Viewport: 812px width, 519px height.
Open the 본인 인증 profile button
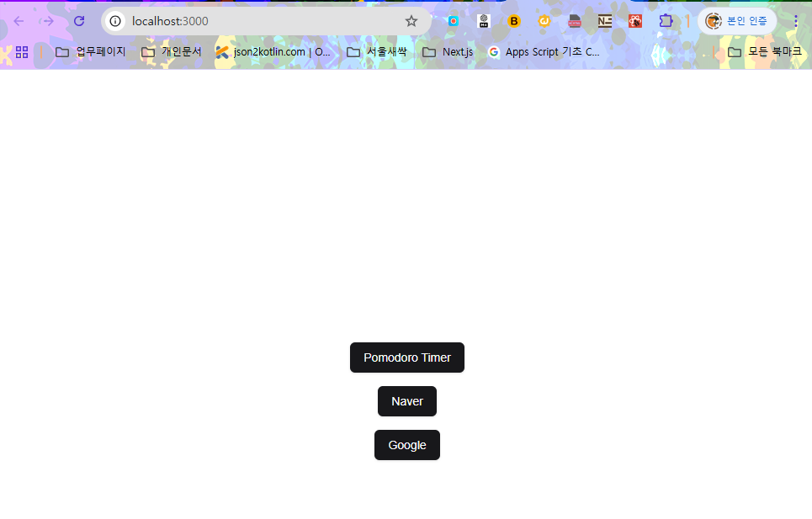click(737, 21)
